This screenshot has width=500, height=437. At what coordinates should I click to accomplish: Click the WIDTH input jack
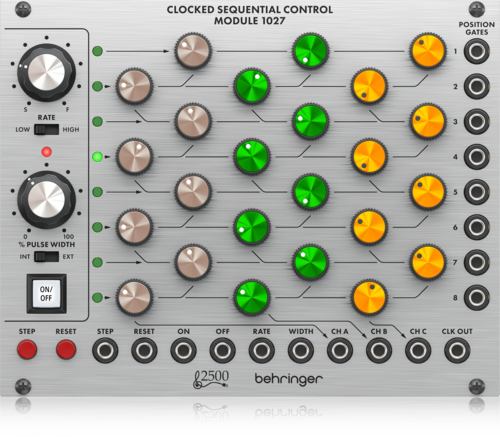(x=301, y=350)
